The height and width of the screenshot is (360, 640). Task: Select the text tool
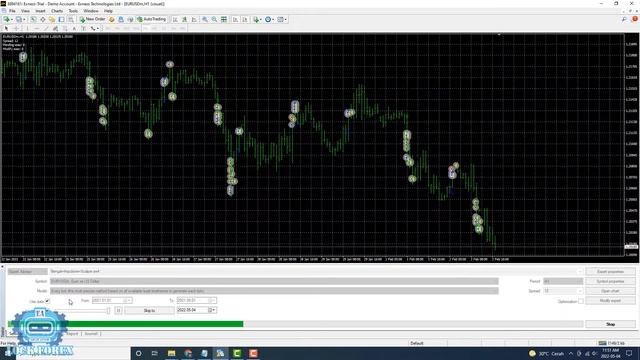click(x=74, y=28)
